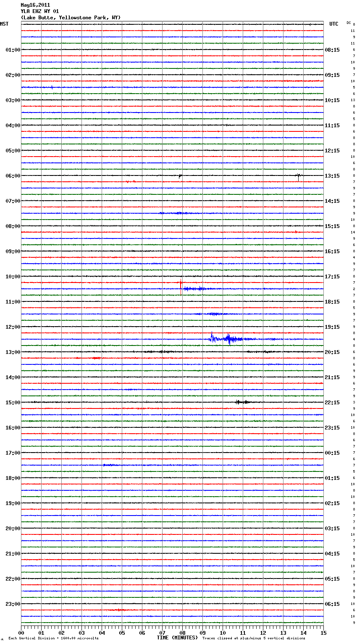
Task: Click the date header May16,2011
Action: point(35,5)
